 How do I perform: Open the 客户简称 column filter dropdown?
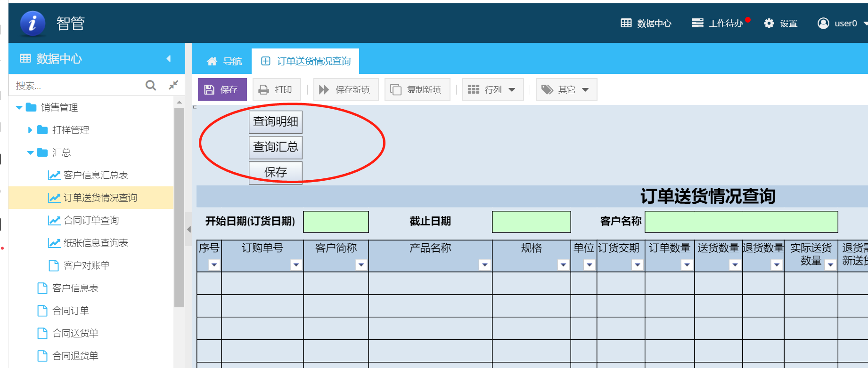[x=361, y=265]
